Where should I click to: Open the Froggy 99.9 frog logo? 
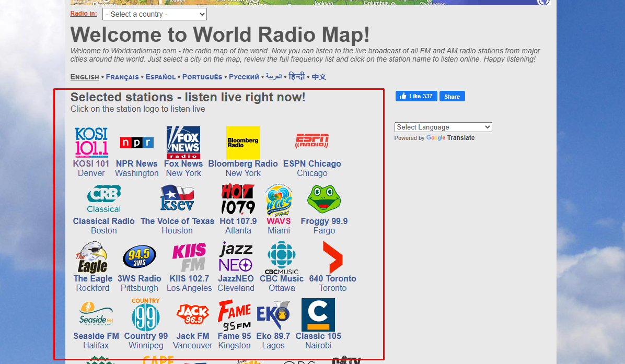click(324, 199)
